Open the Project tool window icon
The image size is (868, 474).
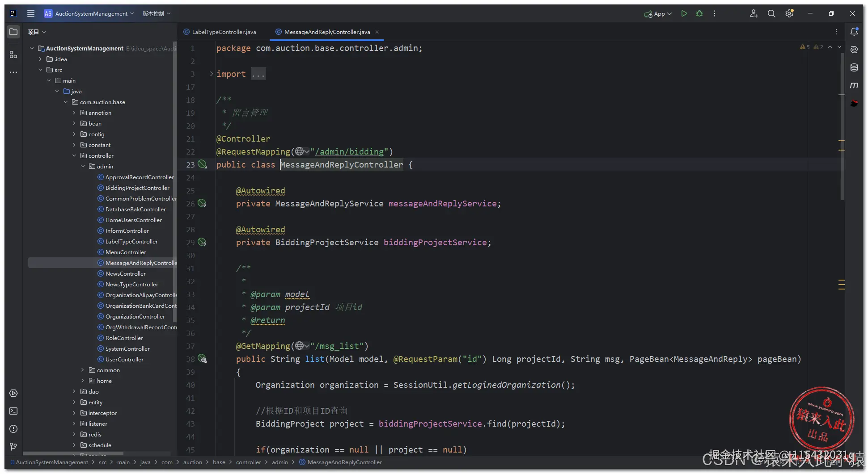pyautogui.click(x=13, y=32)
